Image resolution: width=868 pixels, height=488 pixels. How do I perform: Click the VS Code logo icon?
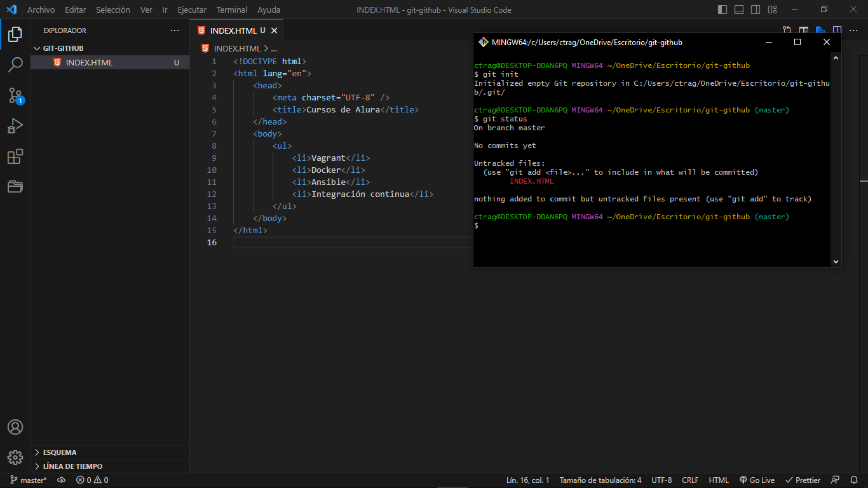click(x=11, y=10)
